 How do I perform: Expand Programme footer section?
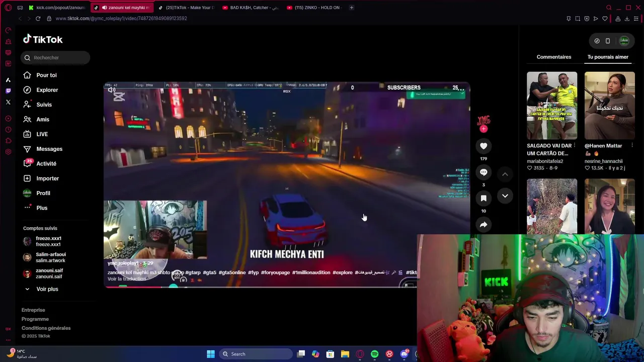click(x=35, y=319)
